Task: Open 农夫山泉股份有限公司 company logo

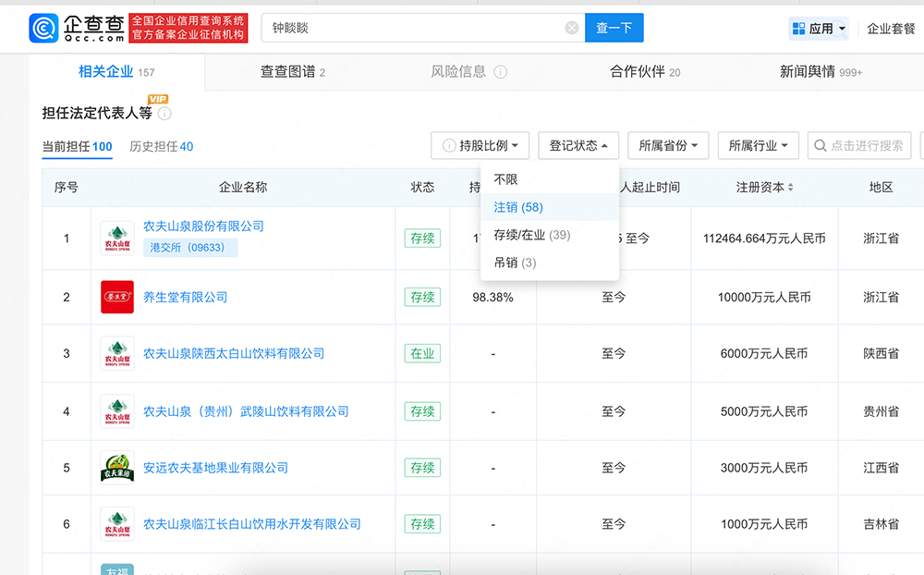Action: pyautogui.click(x=117, y=239)
